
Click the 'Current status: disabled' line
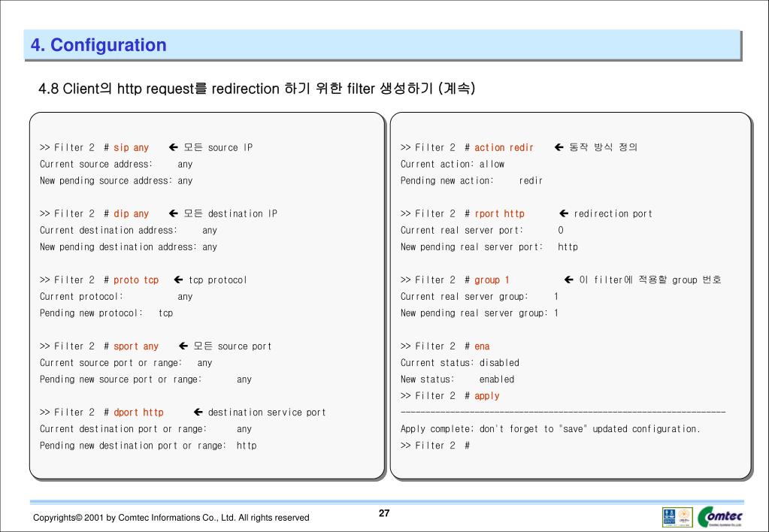click(x=459, y=363)
